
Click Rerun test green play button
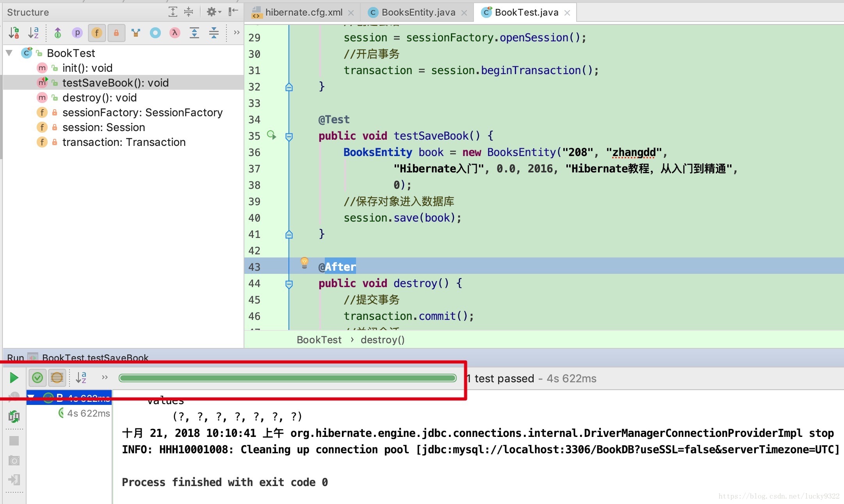[x=14, y=378]
